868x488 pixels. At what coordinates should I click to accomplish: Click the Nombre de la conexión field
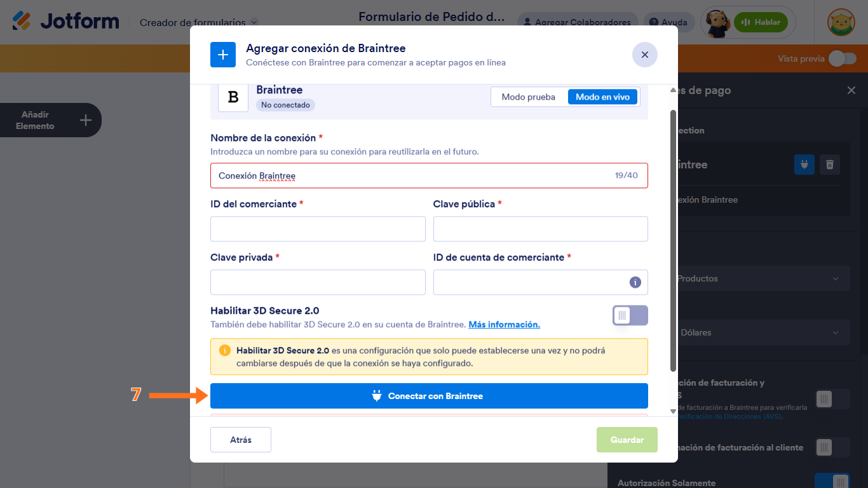(x=429, y=175)
